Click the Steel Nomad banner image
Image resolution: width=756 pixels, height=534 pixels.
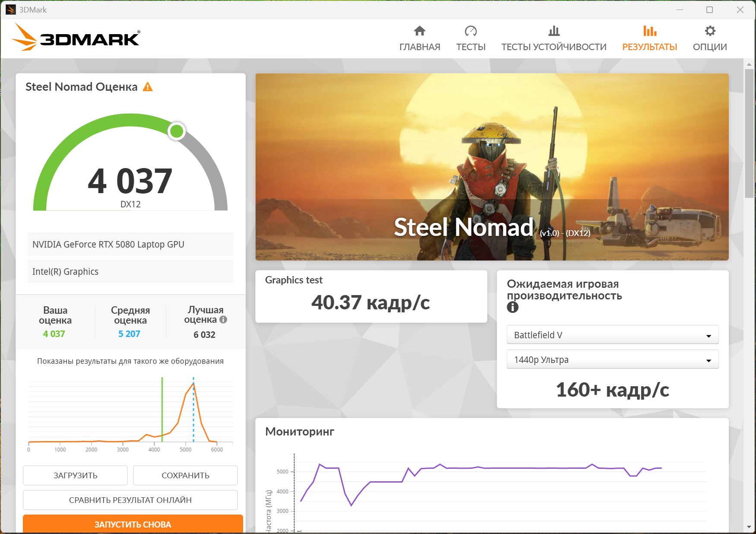coord(492,167)
